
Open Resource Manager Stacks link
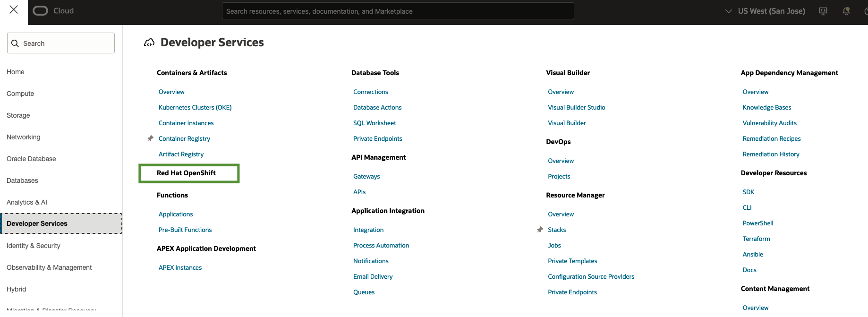coord(557,230)
